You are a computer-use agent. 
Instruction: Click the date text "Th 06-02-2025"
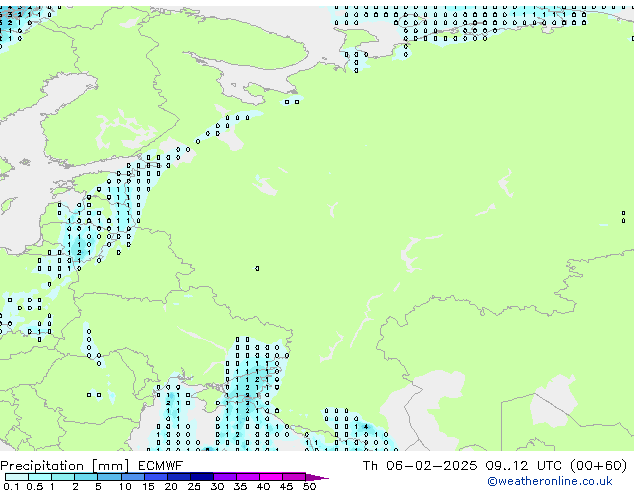pos(420,466)
